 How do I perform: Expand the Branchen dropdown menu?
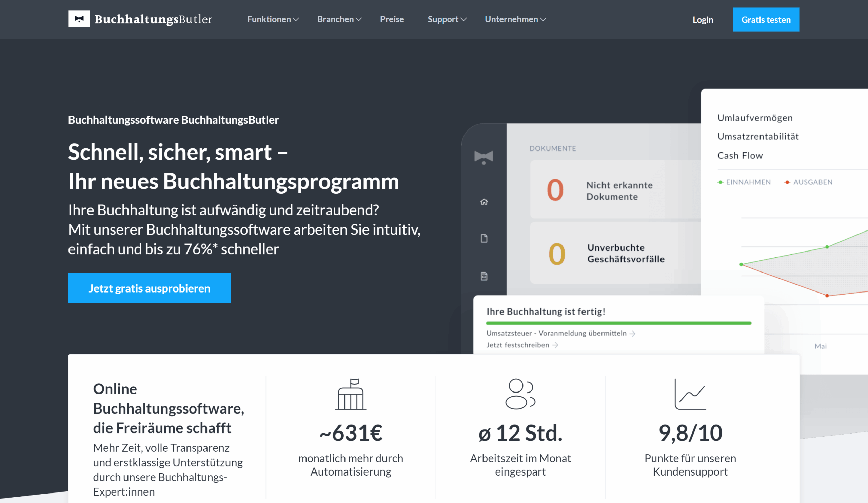339,19
